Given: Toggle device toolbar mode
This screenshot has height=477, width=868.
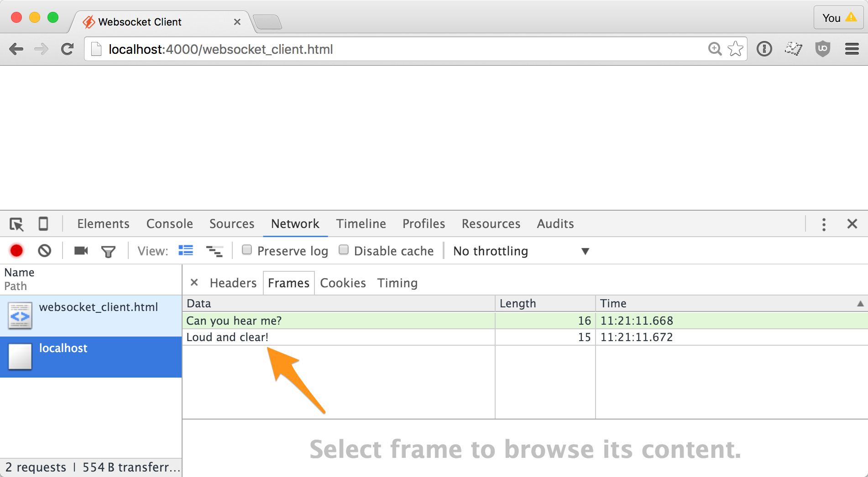Looking at the screenshot, I should [43, 224].
